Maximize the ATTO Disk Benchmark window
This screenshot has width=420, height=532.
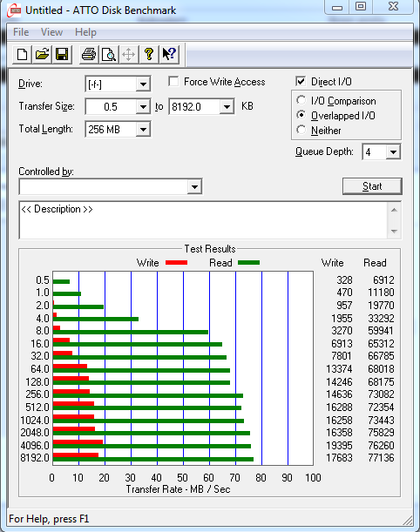361,7
